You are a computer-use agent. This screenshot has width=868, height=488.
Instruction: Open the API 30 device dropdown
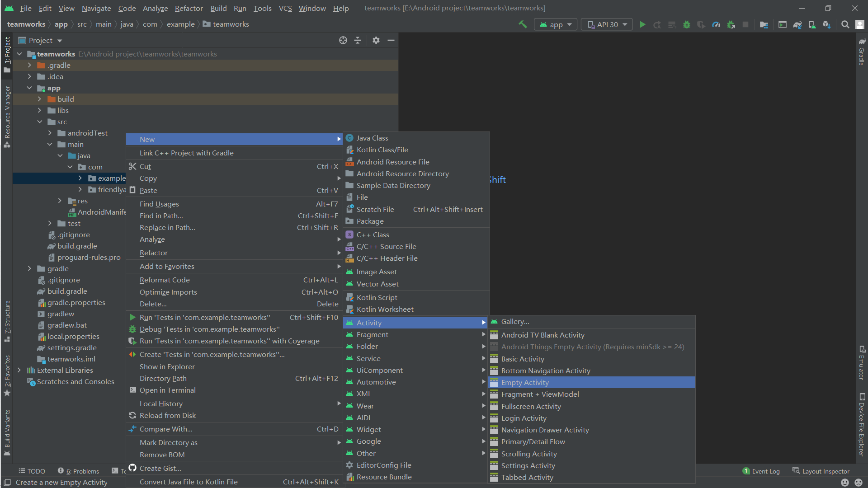click(607, 24)
